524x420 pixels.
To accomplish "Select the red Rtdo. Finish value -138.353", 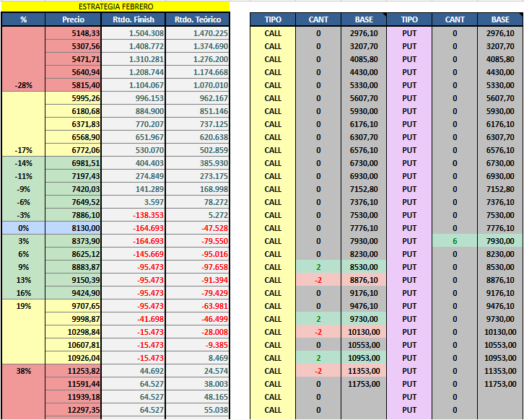I will click(134, 215).
